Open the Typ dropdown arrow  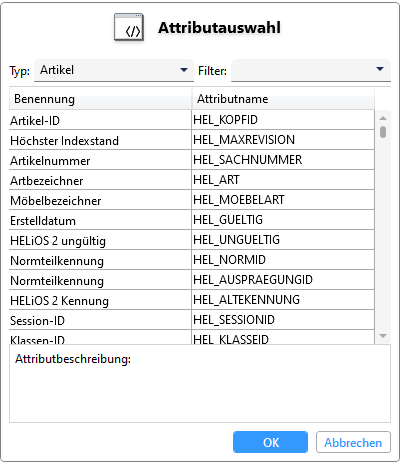pos(184,70)
